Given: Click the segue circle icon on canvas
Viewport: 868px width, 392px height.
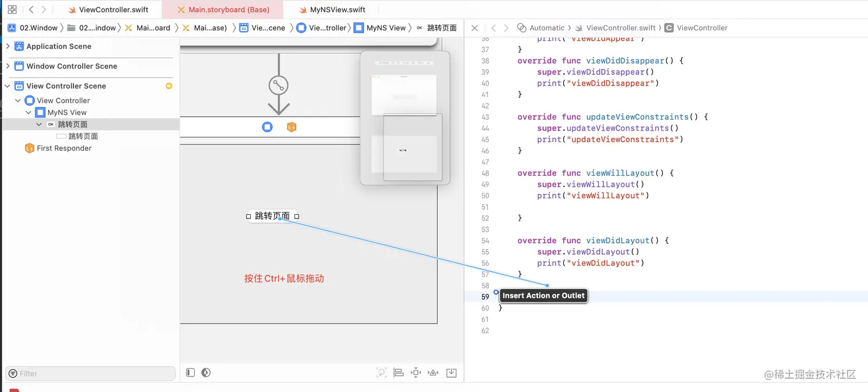Looking at the screenshot, I should click(278, 86).
